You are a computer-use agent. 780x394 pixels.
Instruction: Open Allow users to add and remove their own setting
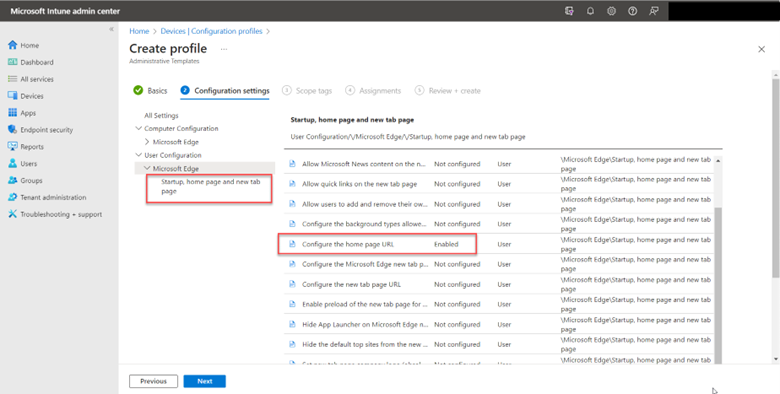click(365, 204)
